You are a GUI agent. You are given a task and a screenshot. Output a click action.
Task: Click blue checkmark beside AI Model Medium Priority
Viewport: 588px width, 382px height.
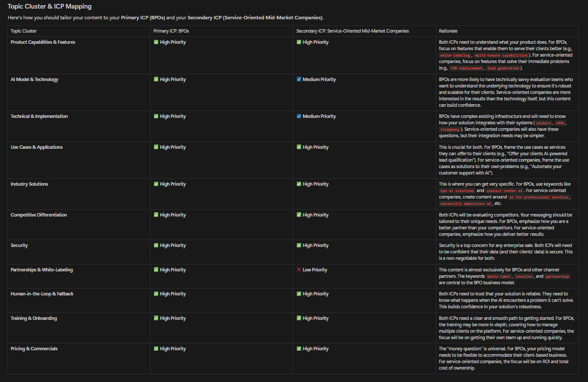299,79
